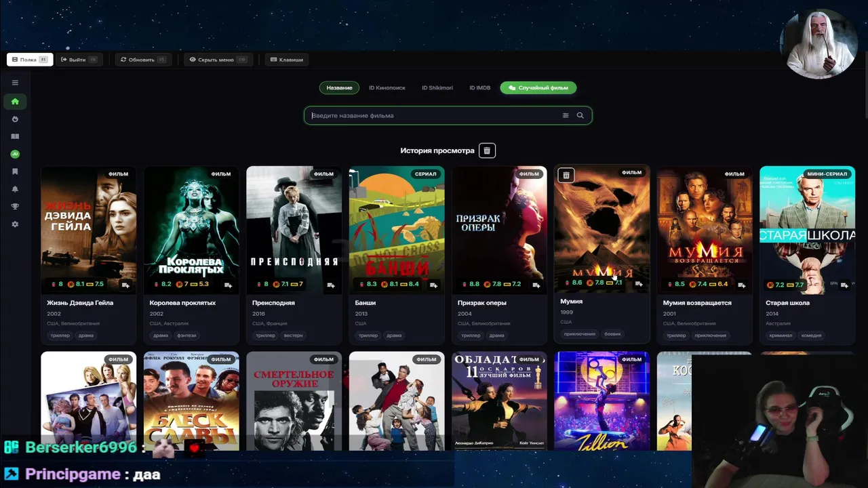This screenshot has height=488, width=868.
Task: Click the Банши title text
Action: click(366, 303)
